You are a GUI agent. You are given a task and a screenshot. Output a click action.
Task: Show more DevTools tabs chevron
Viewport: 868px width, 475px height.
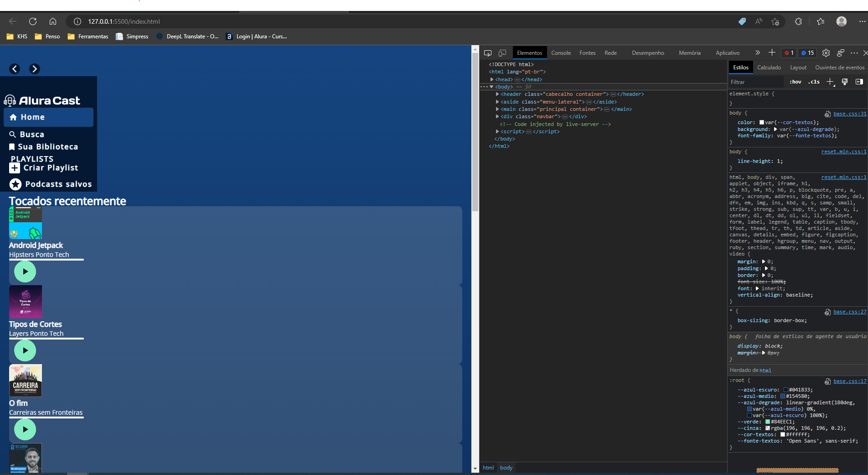[758, 52]
